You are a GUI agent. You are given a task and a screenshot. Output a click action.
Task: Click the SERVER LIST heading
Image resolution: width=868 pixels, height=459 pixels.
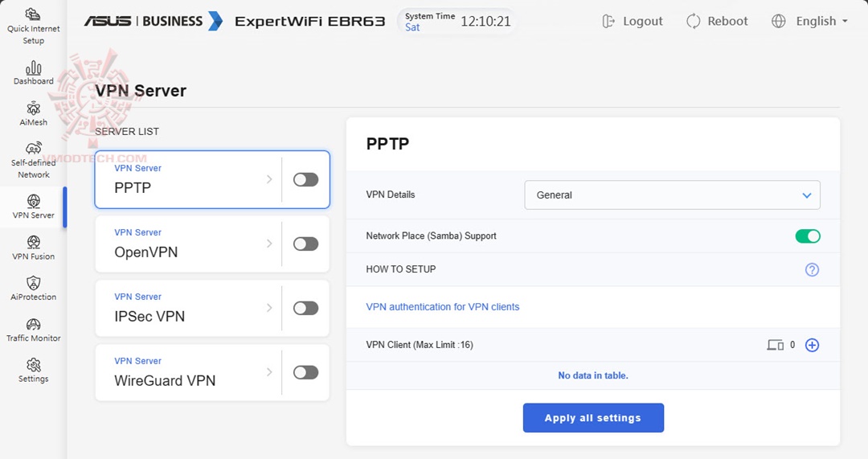pos(127,131)
